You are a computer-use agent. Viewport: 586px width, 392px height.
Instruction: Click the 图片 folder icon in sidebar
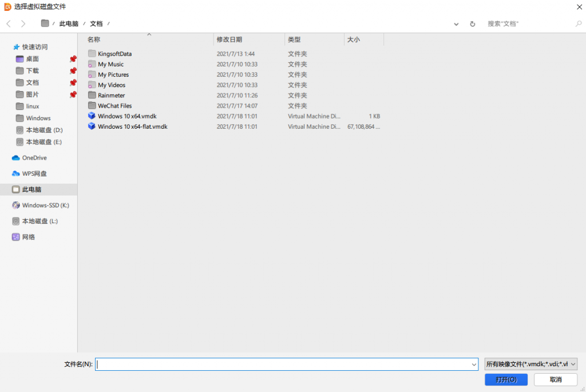(20, 94)
